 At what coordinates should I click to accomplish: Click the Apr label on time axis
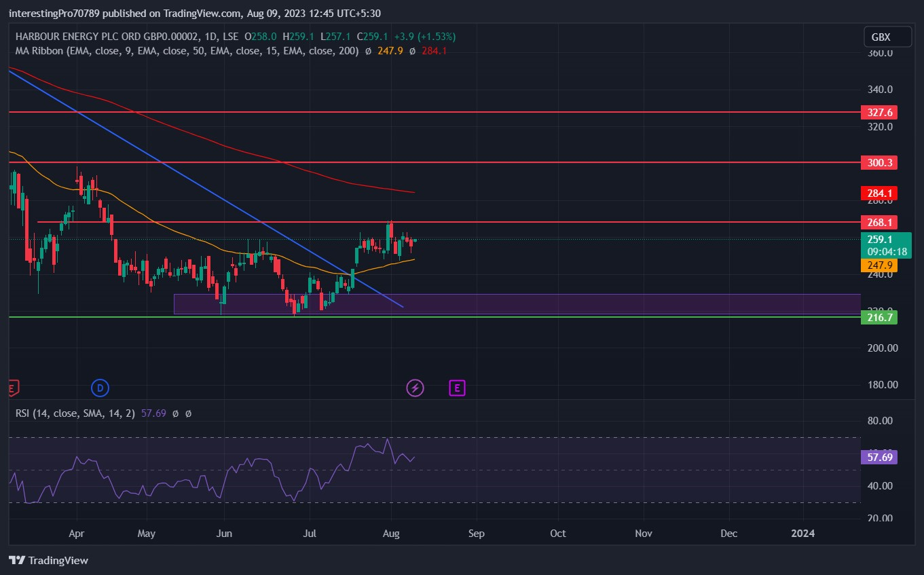tap(77, 534)
